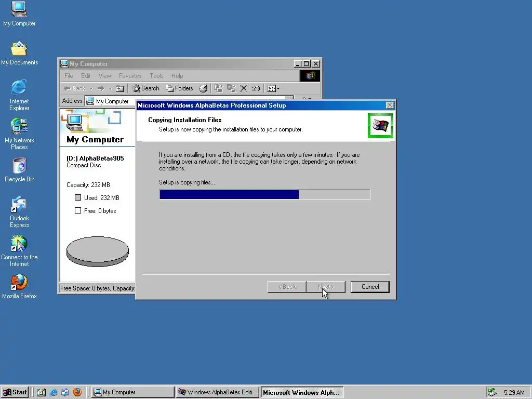Screen dimensions: 532x399
Task: Launch Outlook Express from quick launch
Action: 65,392
